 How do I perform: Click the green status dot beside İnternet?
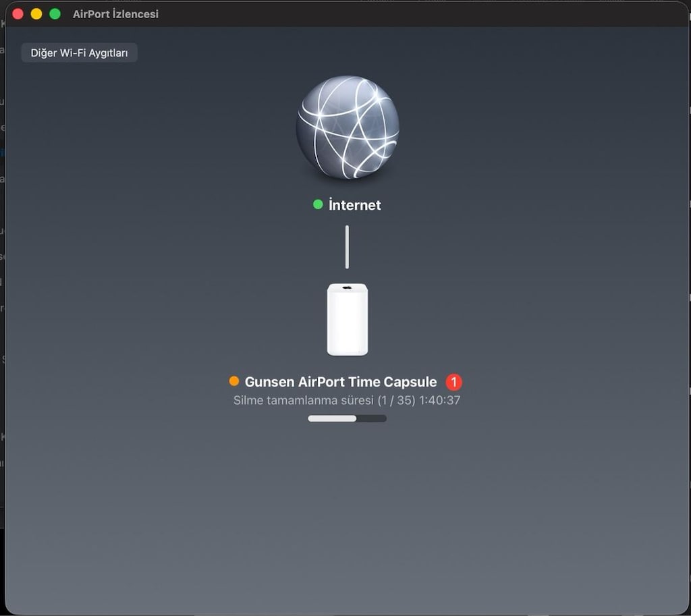(318, 204)
